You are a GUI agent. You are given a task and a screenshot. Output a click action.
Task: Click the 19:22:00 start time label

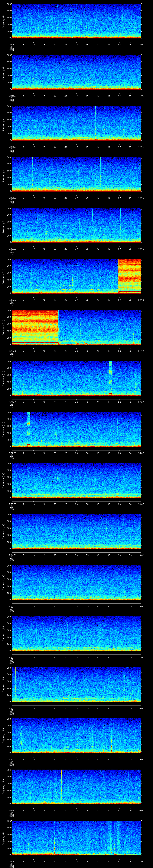12,453
